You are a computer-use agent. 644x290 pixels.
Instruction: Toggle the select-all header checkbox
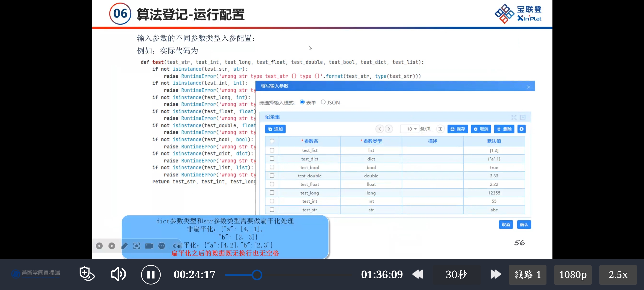(x=272, y=141)
